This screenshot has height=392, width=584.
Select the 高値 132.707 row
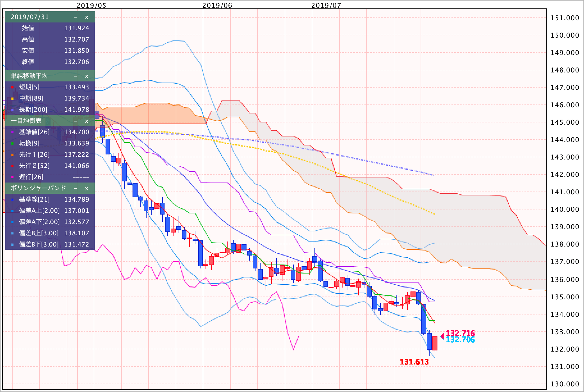point(50,39)
